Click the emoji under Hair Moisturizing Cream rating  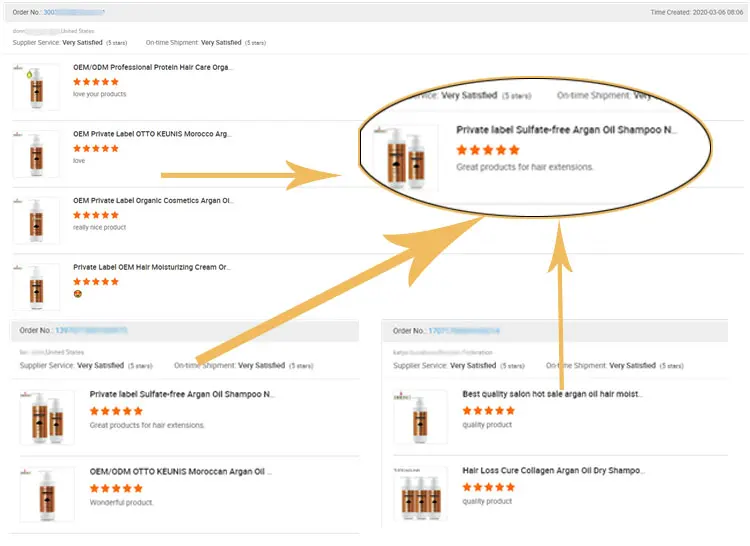tap(78, 294)
